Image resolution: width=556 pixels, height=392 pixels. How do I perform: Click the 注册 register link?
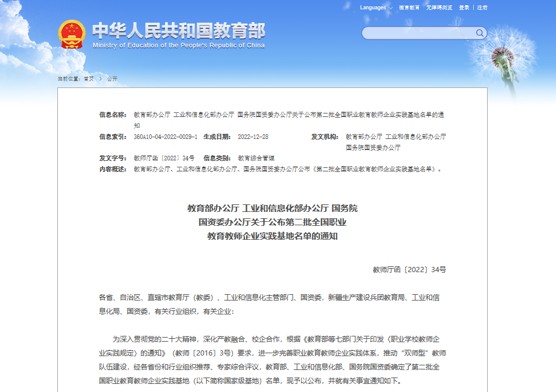point(482,8)
